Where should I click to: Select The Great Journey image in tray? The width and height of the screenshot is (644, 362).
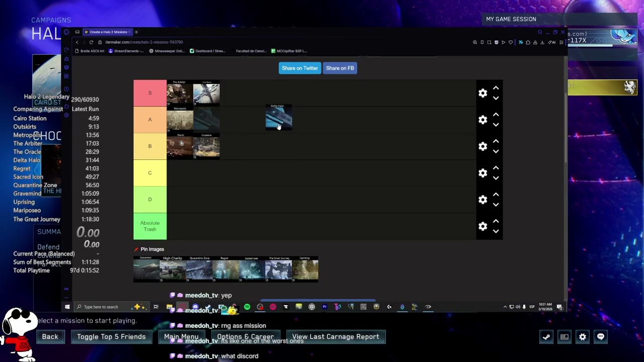[279, 269]
